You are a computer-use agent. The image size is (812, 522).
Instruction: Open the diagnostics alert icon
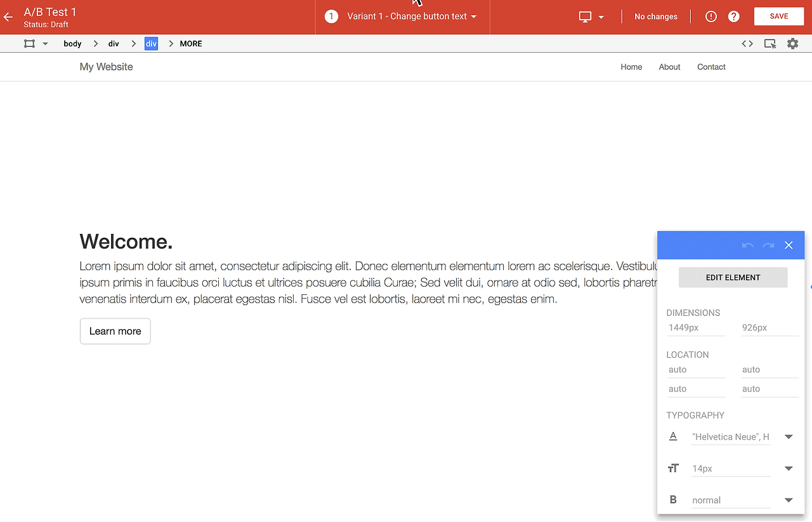[711, 17]
